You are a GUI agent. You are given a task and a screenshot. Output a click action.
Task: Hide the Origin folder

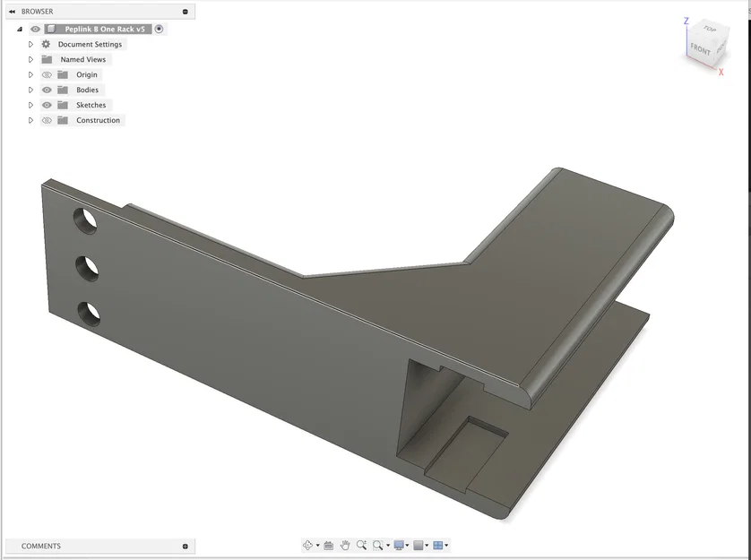pyautogui.click(x=47, y=74)
